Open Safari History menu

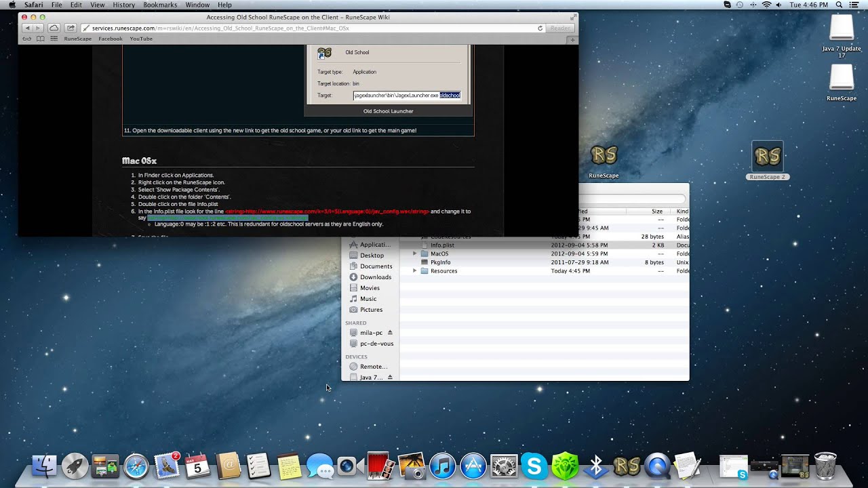coord(124,5)
